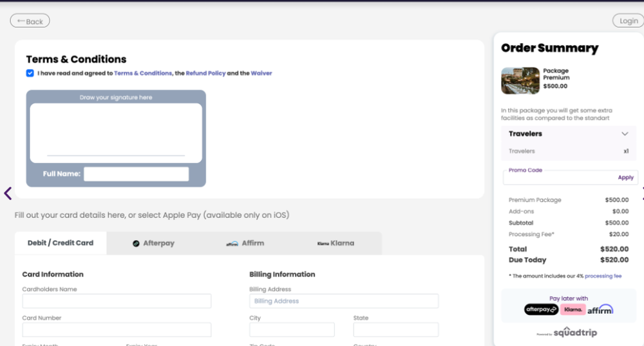Collapse the Travelers section chevron
Image resolution: width=644 pixels, height=346 pixels.
pos(625,134)
